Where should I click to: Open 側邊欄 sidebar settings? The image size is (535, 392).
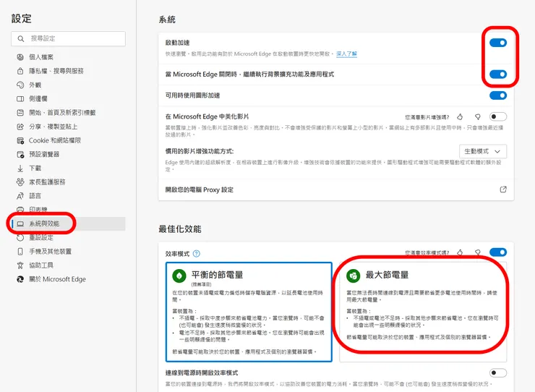(x=38, y=98)
